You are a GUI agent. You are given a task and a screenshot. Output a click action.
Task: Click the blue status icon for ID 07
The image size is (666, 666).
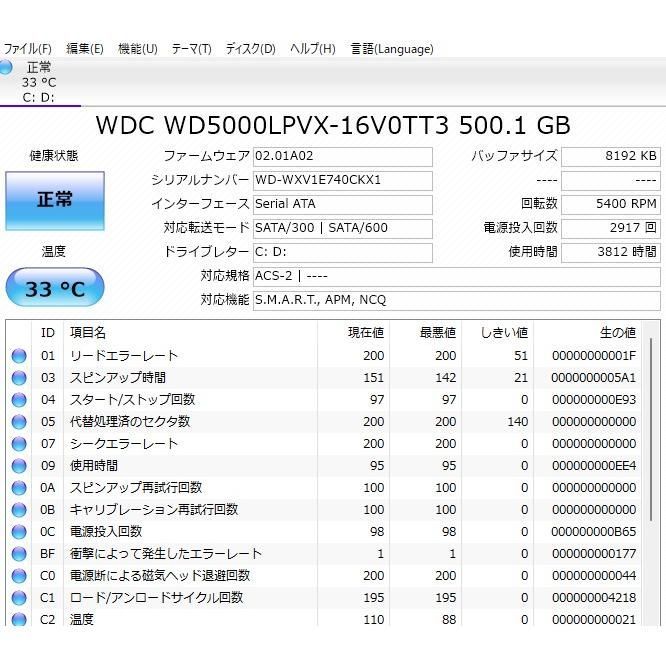[19, 444]
